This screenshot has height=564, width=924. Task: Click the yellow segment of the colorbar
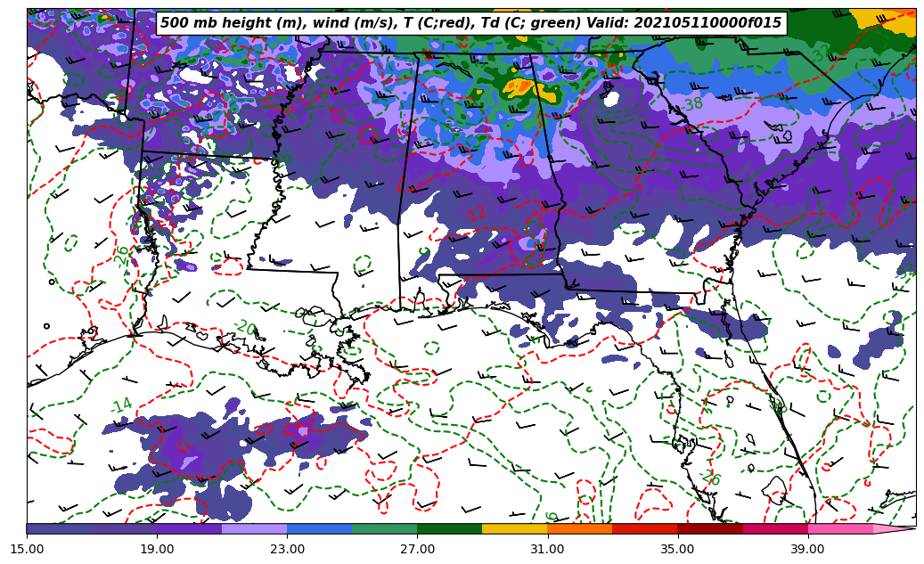(x=514, y=528)
